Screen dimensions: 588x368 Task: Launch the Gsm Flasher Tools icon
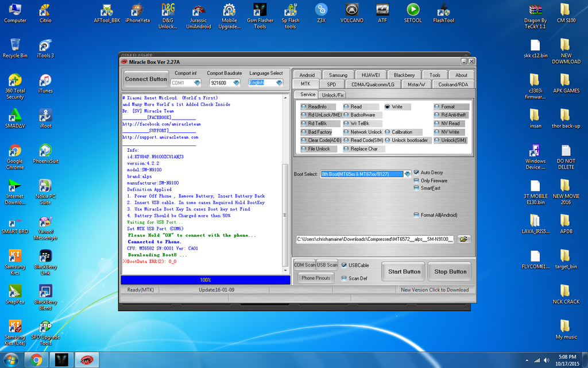click(260, 16)
